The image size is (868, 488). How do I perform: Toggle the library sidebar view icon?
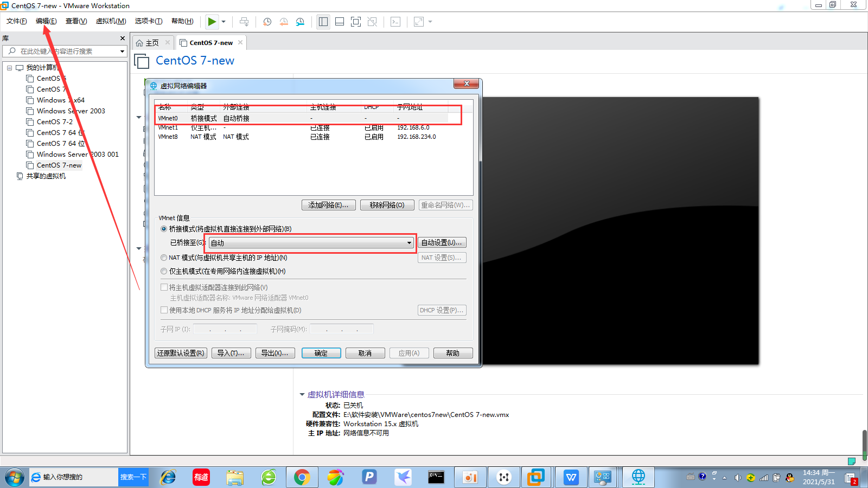[x=323, y=22]
